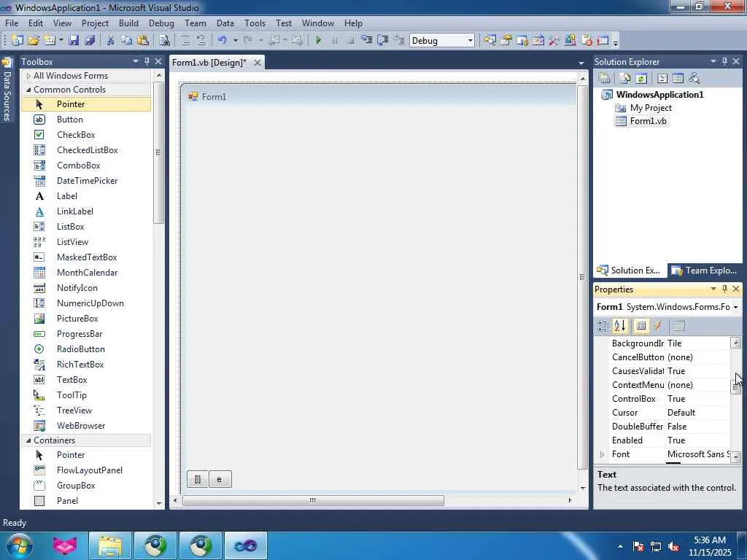Switch to the Team Explorer tab
The width and height of the screenshot is (747, 560).
point(705,271)
